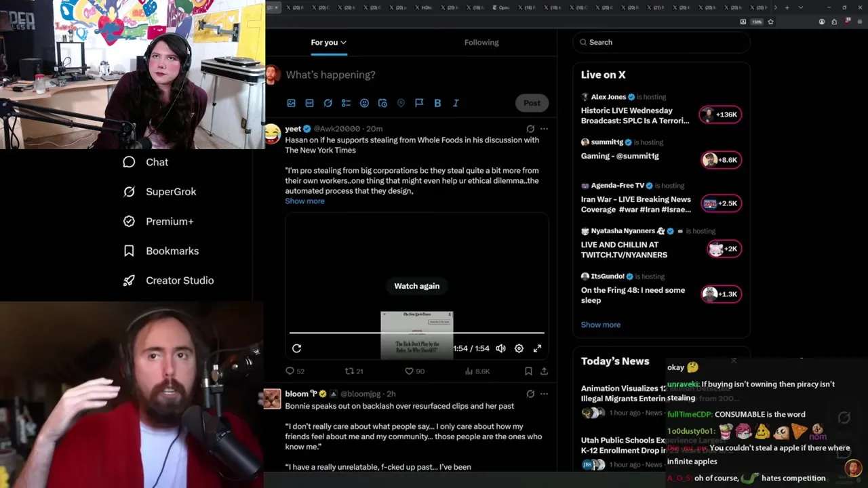Open yeet's profile name
The image size is (868, 488).
293,129
